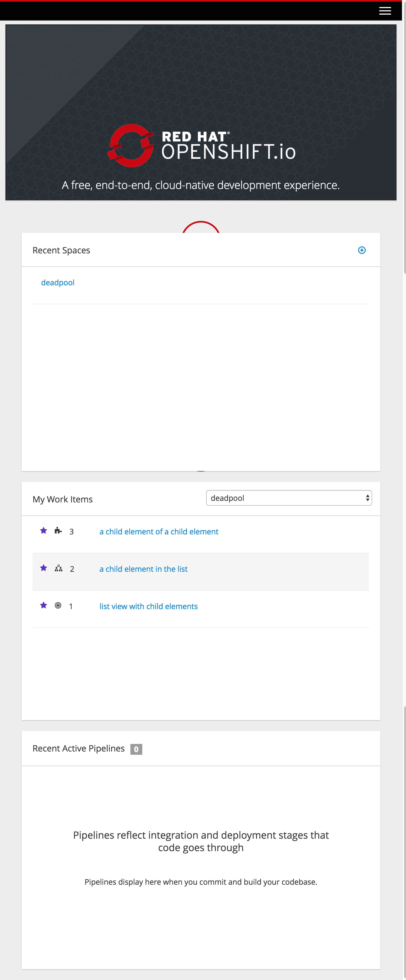Click the puzzle piece type icon on item 3
The height and width of the screenshot is (980, 406).
(x=58, y=530)
